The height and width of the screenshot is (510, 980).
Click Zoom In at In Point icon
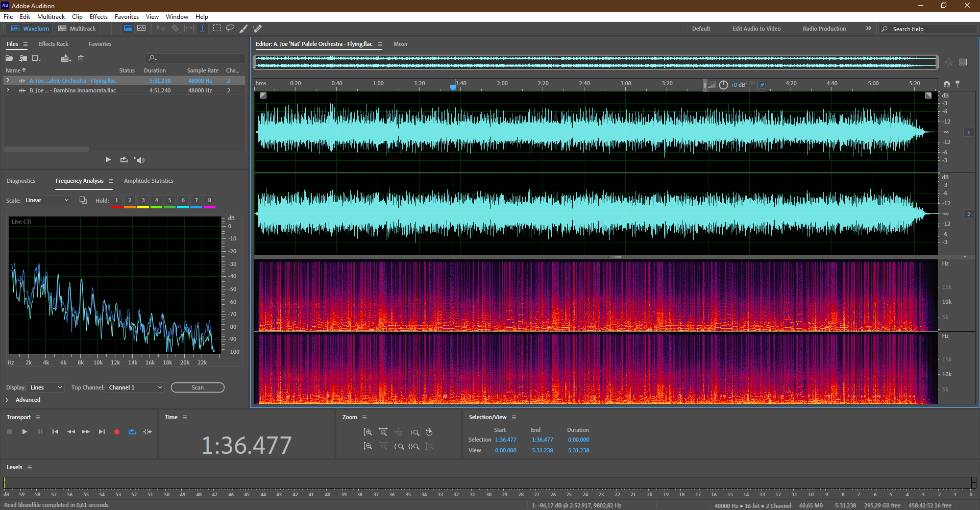coord(399,446)
